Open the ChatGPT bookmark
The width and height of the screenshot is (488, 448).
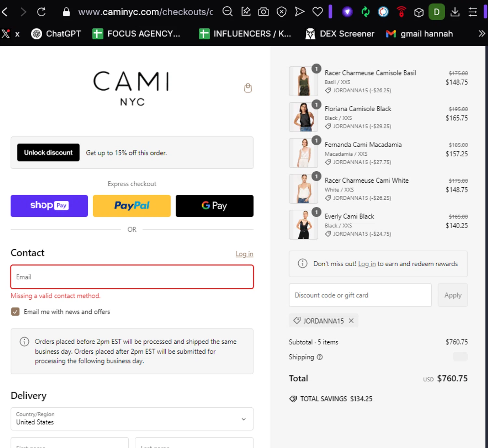pyautogui.click(x=56, y=34)
